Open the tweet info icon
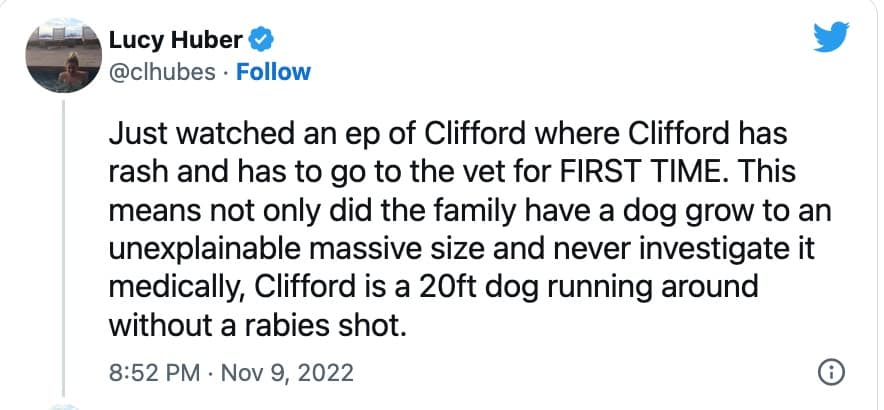Screen dimensions: 884x410 829,372
